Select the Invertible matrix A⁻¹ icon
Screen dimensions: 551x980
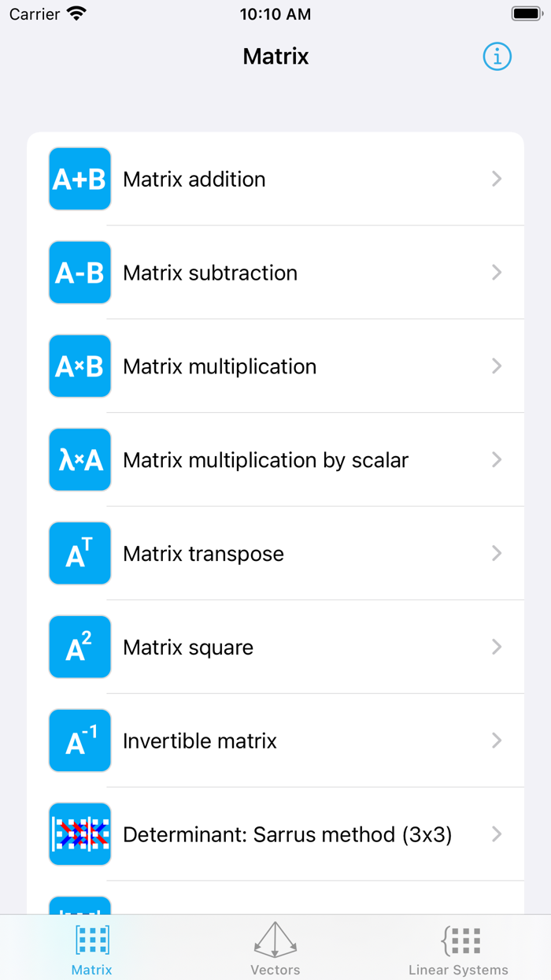(x=79, y=741)
